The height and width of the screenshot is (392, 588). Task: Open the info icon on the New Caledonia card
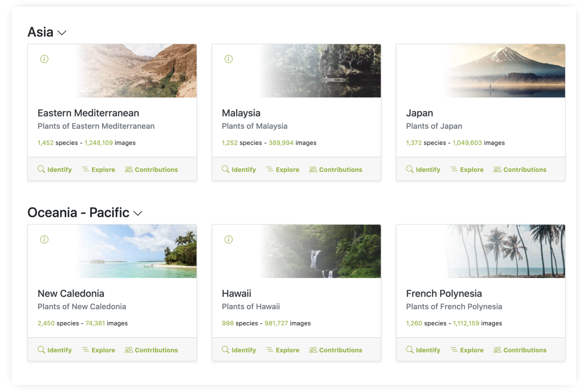tap(44, 240)
